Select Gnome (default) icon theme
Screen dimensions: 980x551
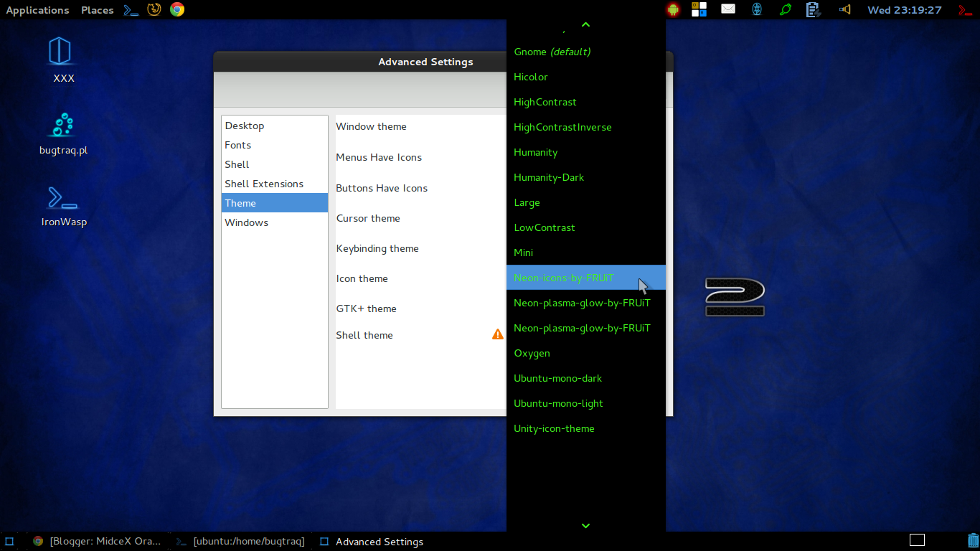[585, 52]
